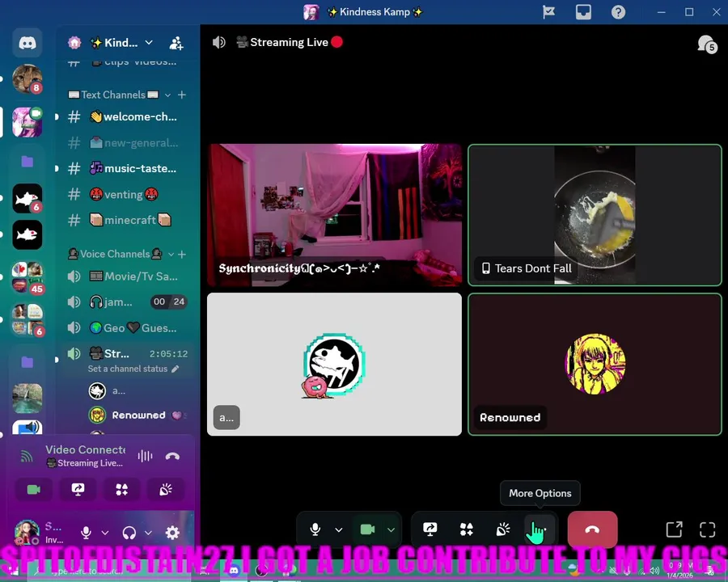Click the connection signal icon

[x=27, y=457]
